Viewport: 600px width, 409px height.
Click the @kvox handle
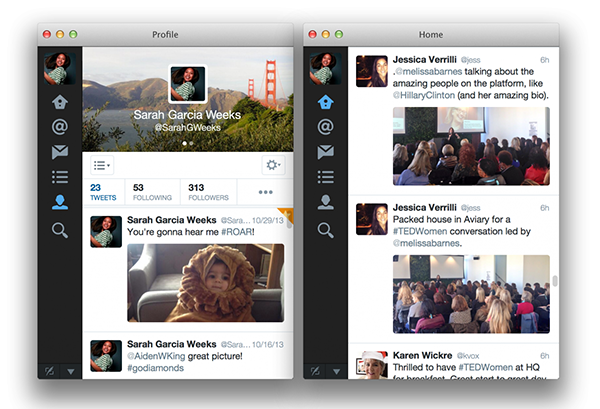pos(468,356)
